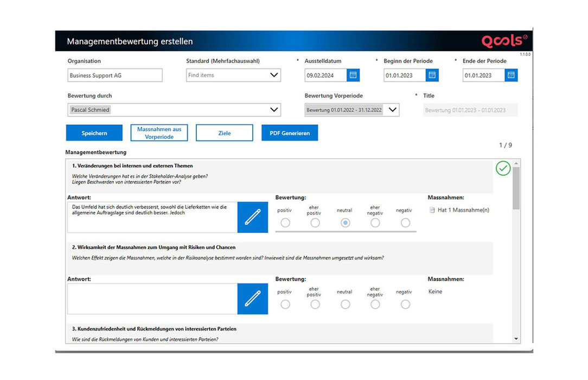
Task: Select 'eher negativ' rating for question 1
Action: coord(375,223)
